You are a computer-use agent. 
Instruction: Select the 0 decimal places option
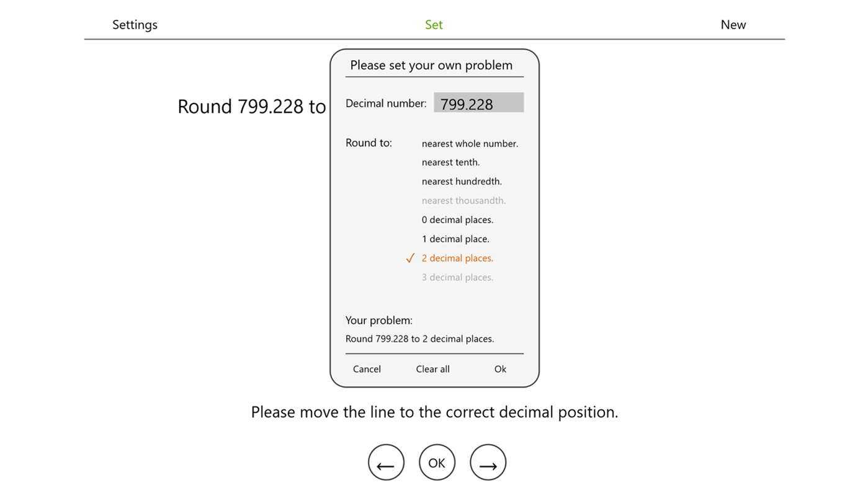coord(457,220)
